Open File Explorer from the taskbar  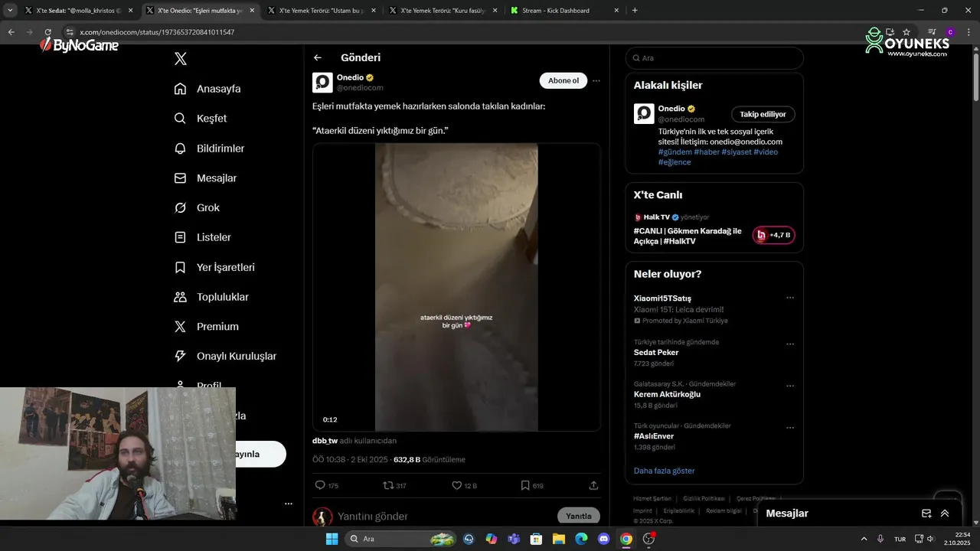tap(559, 539)
